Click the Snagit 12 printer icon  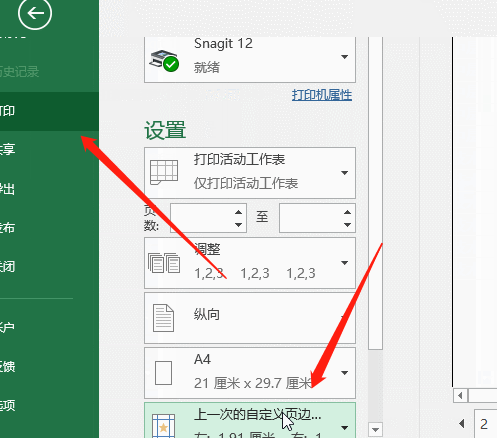coord(164,61)
